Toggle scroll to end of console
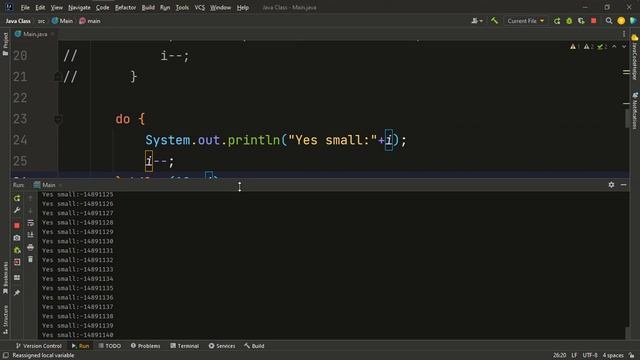This screenshot has height=360, width=640. click(30, 235)
